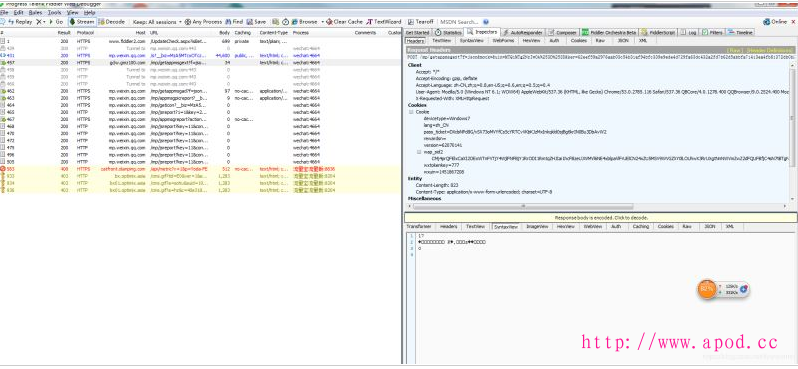Open Find sessions from the toolbar
The height and width of the screenshot is (369, 798).
pyautogui.click(x=234, y=22)
